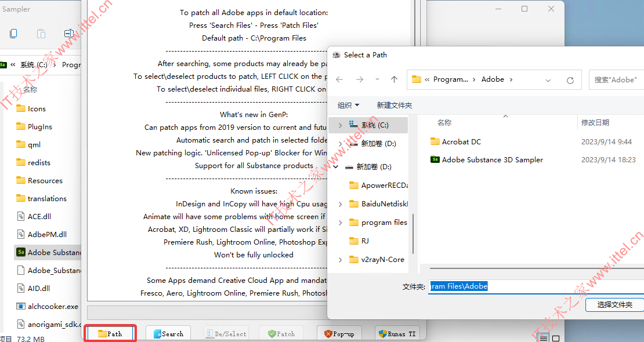Expand the BaiduNetdisk folder node arrow
Screen dimensions: 644x342
point(340,204)
